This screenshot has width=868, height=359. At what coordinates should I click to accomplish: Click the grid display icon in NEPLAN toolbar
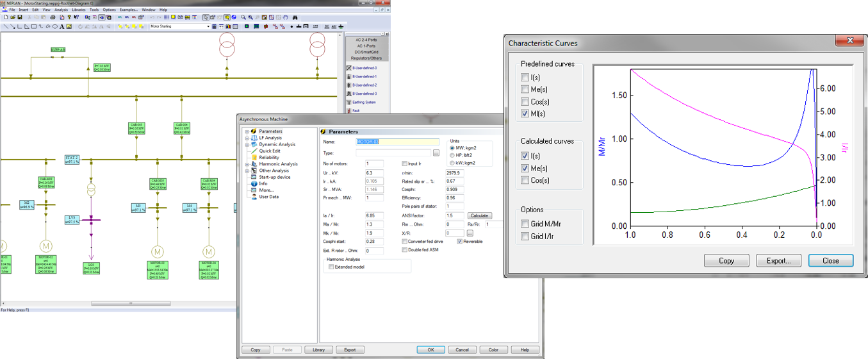(x=166, y=17)
